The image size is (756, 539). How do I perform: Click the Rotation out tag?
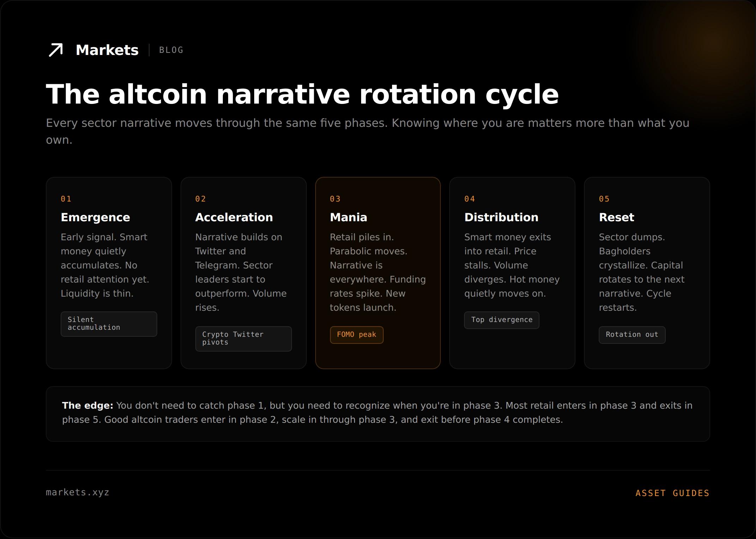coord(632,335)
